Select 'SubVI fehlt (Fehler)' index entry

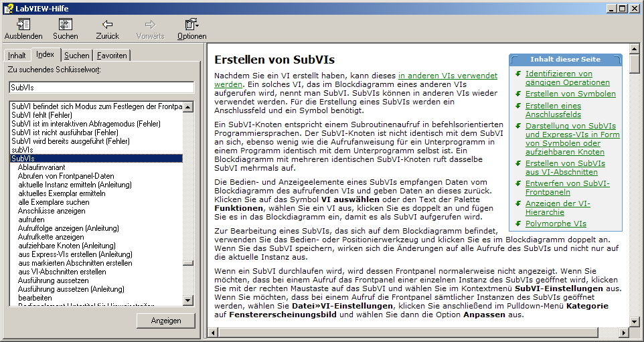point(42,115)
